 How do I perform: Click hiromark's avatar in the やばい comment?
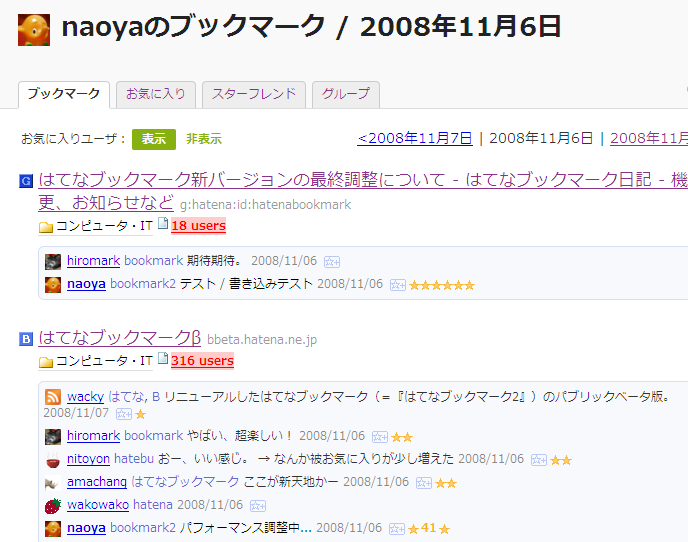[x=53, y=437]
